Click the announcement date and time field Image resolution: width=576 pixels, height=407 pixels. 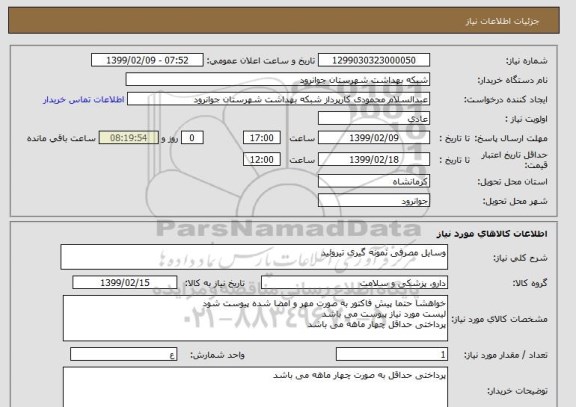pos(147,60)
